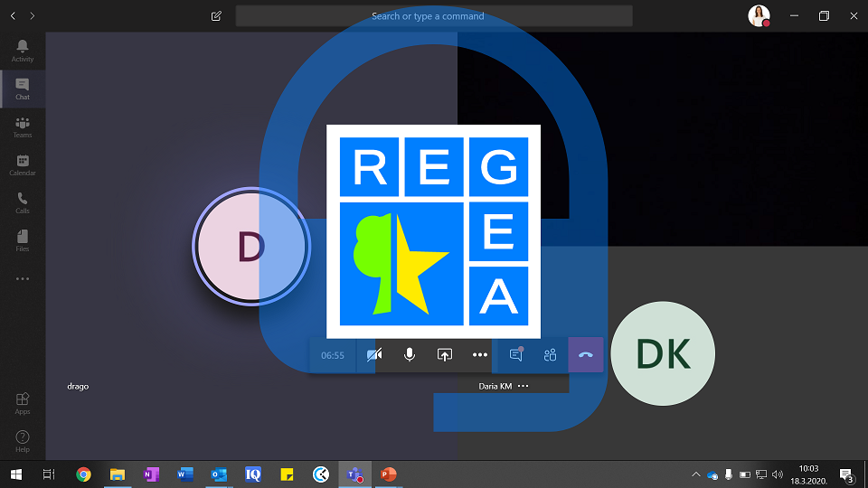Open Sticky Notes from taskbar
This screenshot has height=488, width=868.
pyautogui.click(x=287, y=474)
